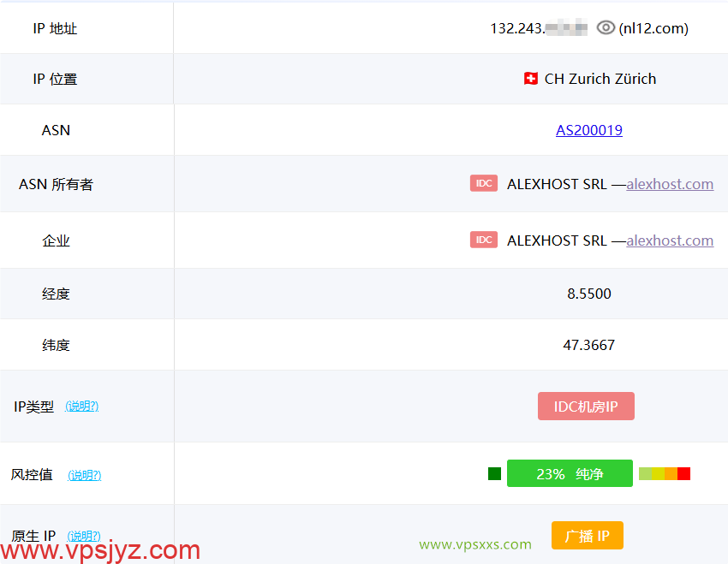728x564 pixels.
Task: Open 说明 help link beside 风控值
Action: point(85,475)
